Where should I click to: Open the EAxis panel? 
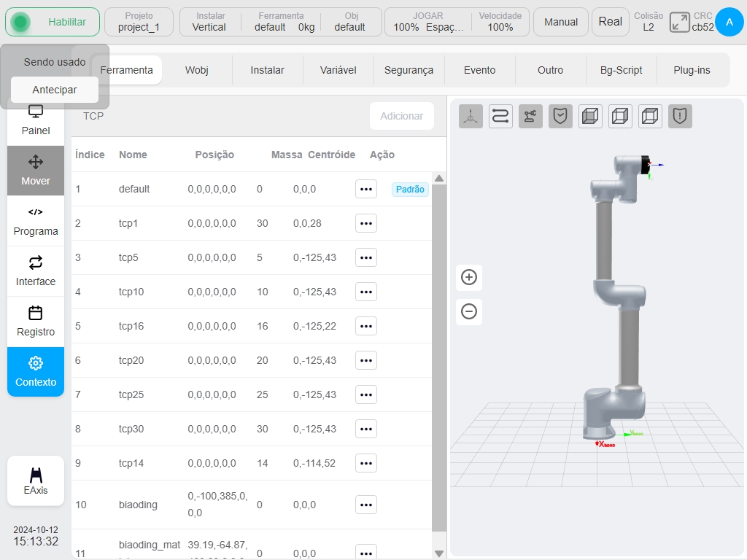click(x=36, y=481)
